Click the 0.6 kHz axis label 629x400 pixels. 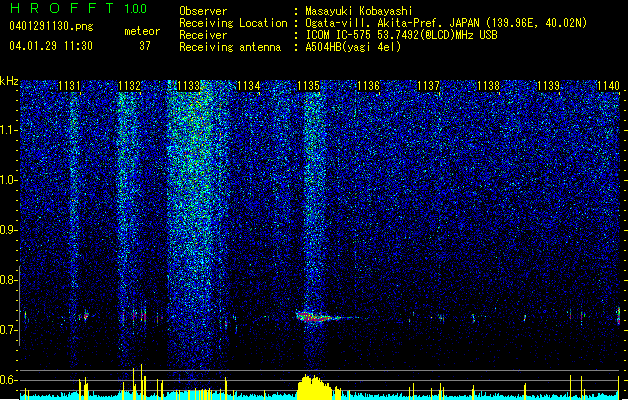pos(8,380)
